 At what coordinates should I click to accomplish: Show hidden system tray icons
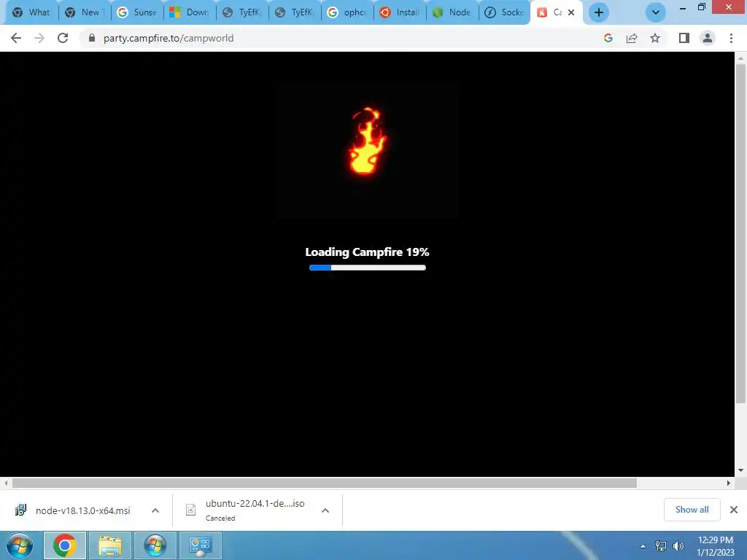click(643, 546)
